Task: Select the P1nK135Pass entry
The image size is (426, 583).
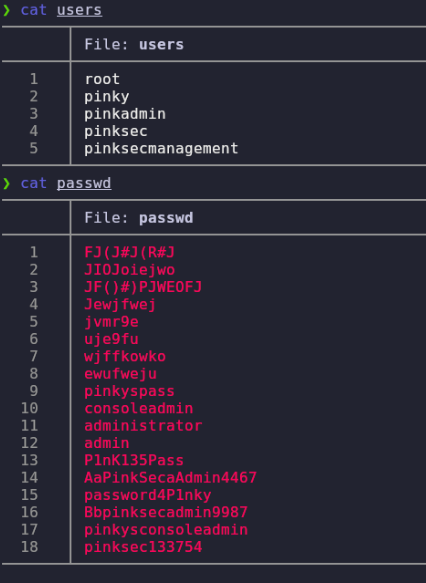Action: [134, 460]
